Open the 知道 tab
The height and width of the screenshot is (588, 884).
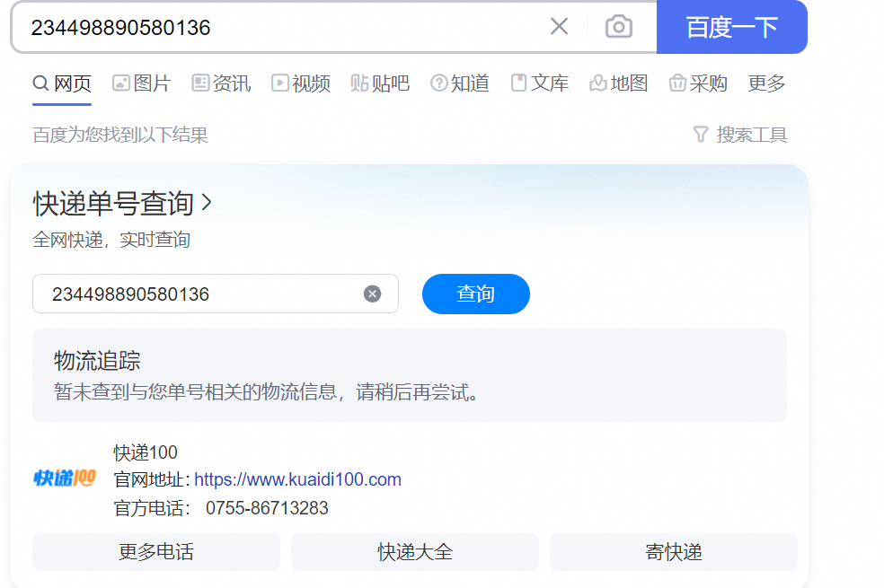coord(459,83)
